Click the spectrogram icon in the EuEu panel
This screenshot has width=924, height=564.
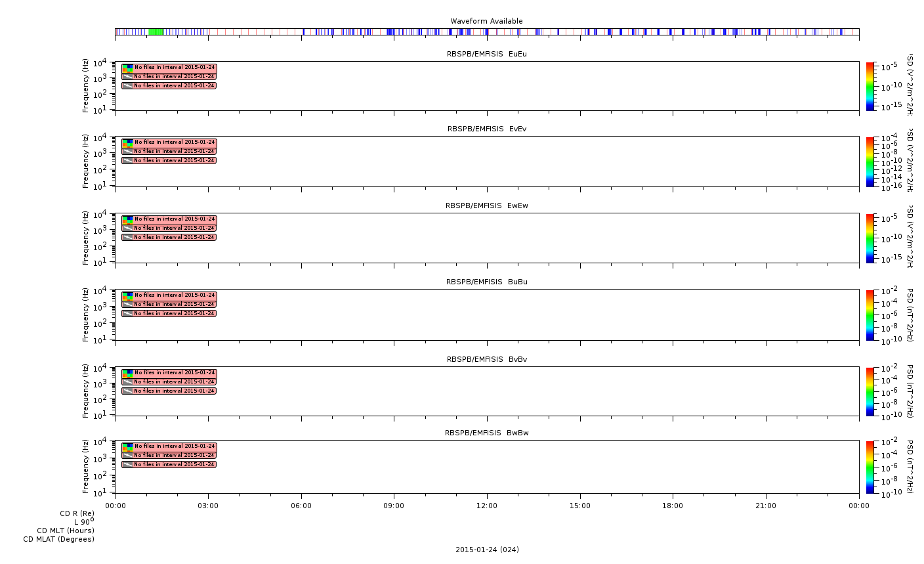coord(127,68)
